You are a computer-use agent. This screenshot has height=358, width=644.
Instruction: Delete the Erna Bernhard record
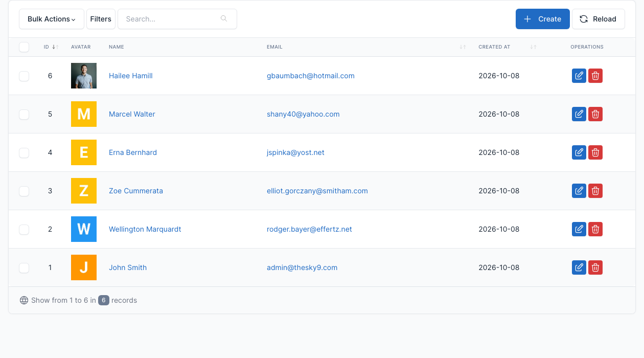click(595, 152)
